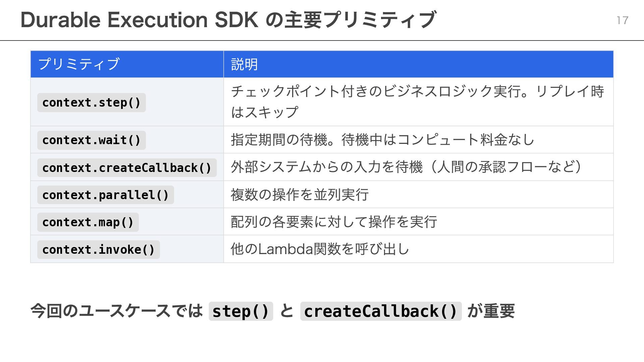Click the context.invoke() code label
Viewport: 644px width, 362px height.
(x=98, y=250)
